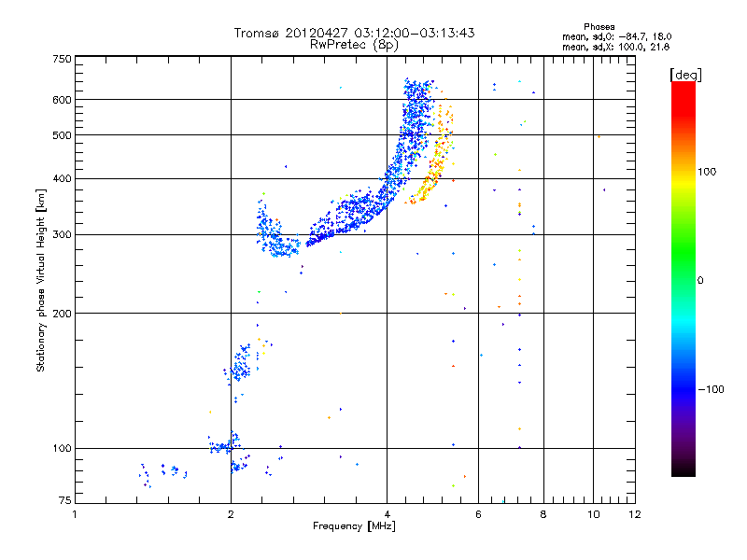Click the x-axis tick label '12'
747x560 pixels.
point(635,514)
